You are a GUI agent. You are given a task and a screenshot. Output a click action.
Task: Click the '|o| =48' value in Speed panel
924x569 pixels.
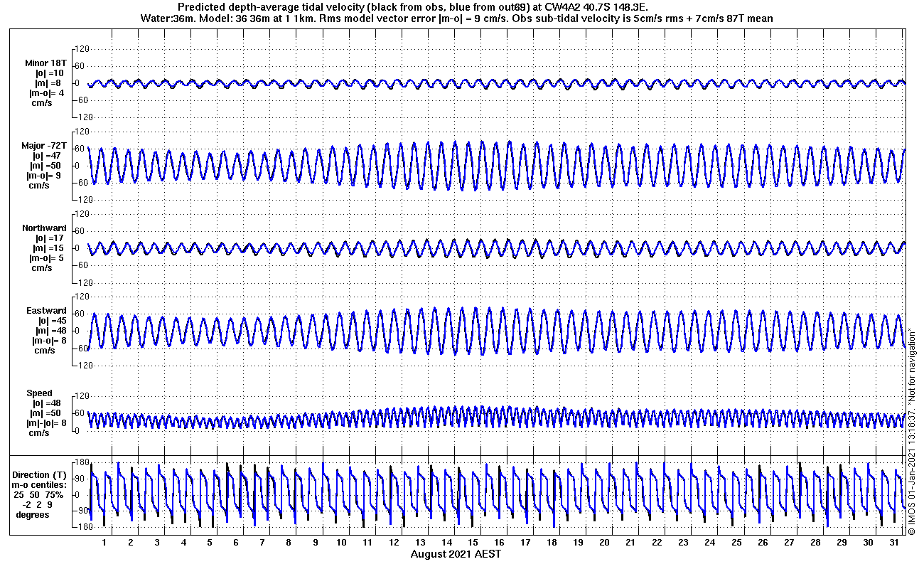pyautogui.click(x=47, y=403)
